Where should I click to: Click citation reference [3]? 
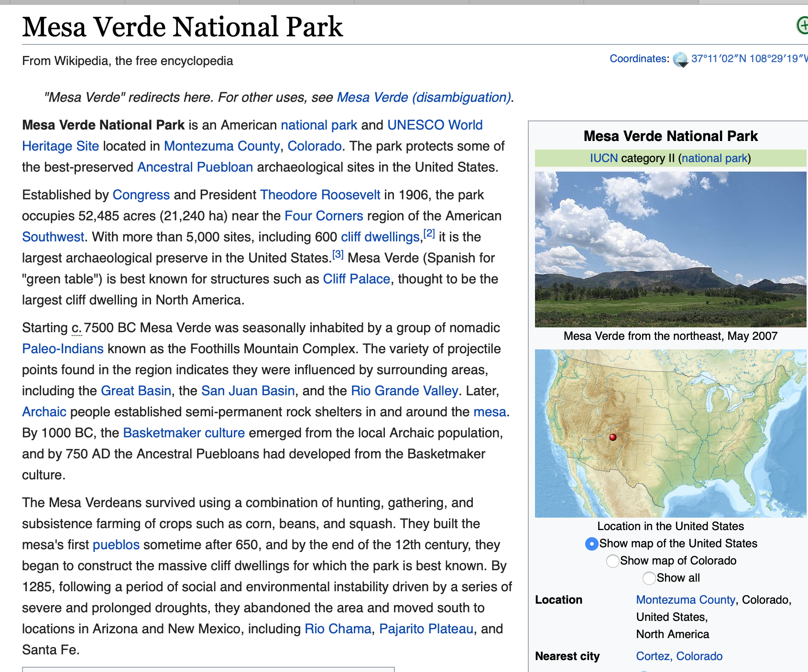coord(338,255)
